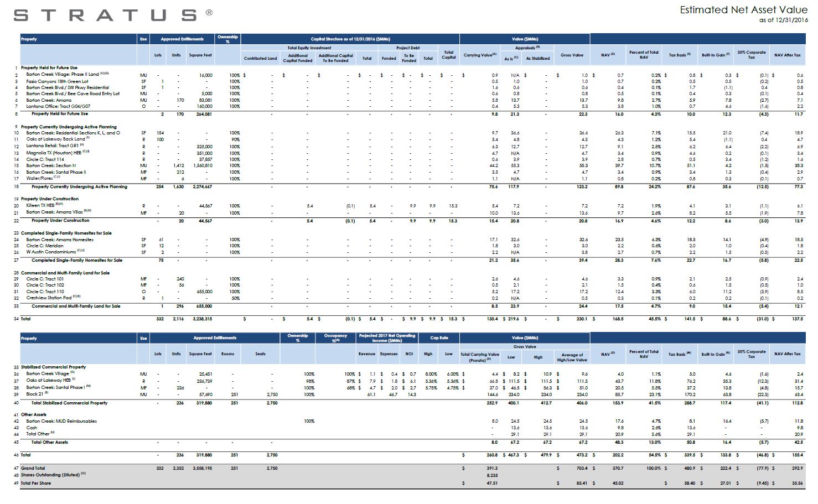
Task: Select the 'Cash' row label
Action: (32, 428)
